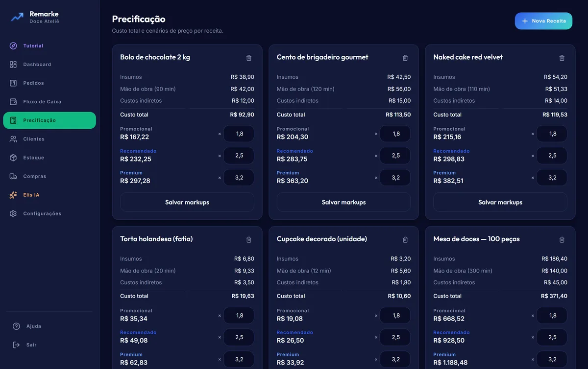Delete the Naked cake red velvet recipe
This screenshot has height=369, width=588.
(x=562, y=58)
